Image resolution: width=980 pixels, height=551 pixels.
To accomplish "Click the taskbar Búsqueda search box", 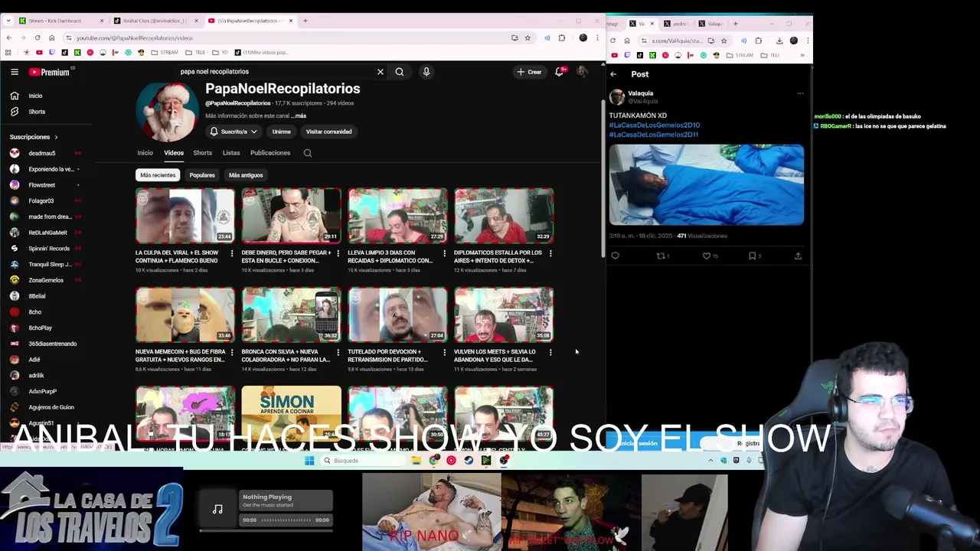I will tap(361, 461).
